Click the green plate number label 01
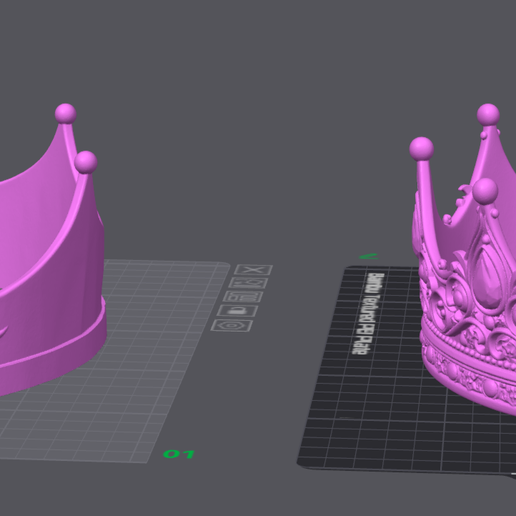Viewport: 516px width, 516px height. [x=179, y=454]
